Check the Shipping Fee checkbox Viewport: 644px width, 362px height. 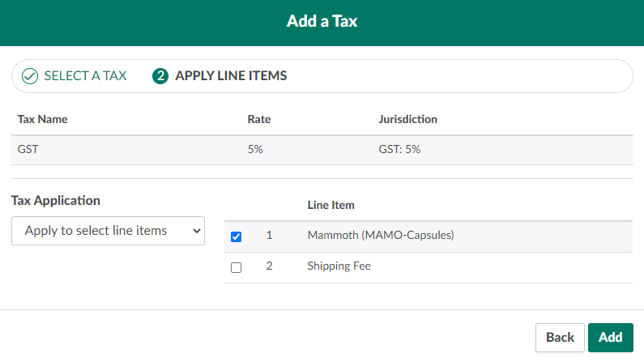[236, 267]
